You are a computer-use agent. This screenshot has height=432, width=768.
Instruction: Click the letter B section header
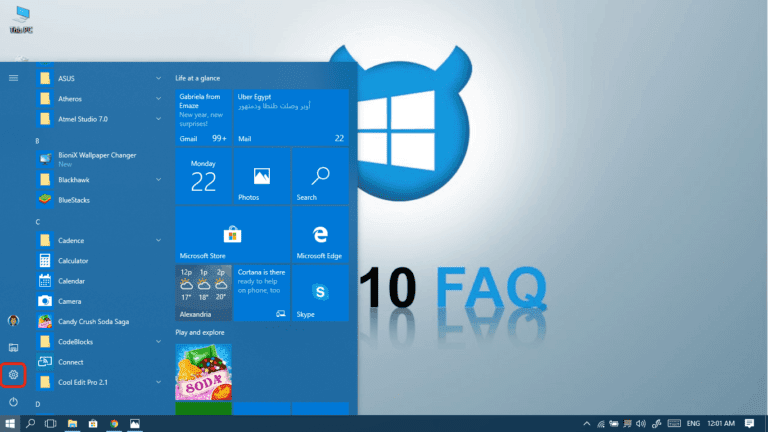37,141
